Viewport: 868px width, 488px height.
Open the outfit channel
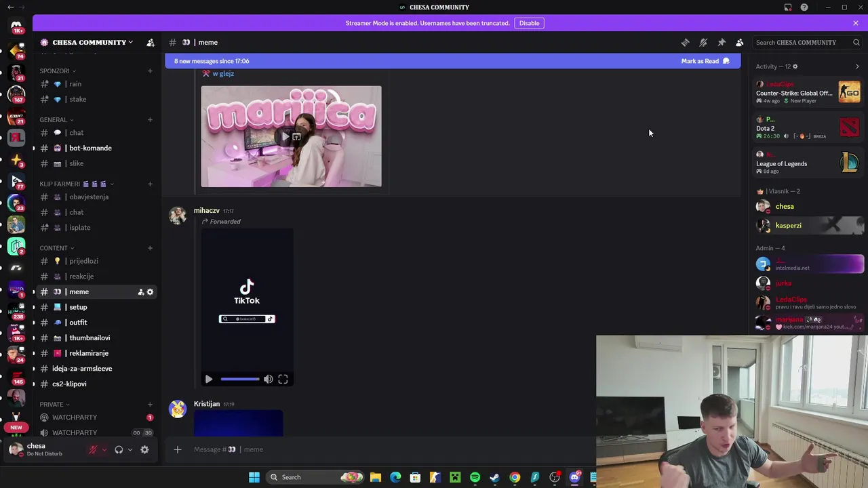pos(97,323)
